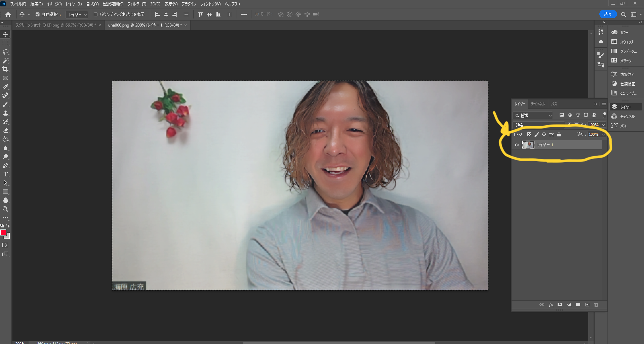This screenshot has width=644, height=344.
Task: Open the blend mode 通常 dropdown
Action: pos(538,125)
